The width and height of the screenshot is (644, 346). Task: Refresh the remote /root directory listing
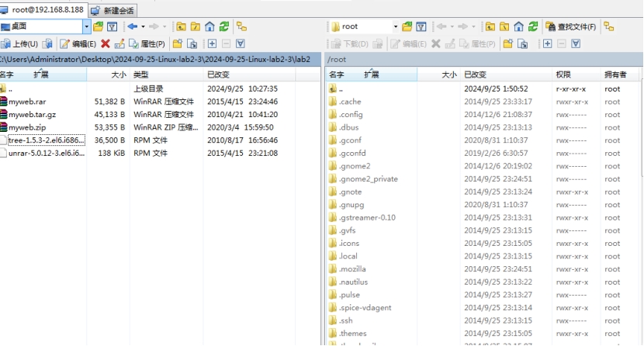(x=533, y=26)
